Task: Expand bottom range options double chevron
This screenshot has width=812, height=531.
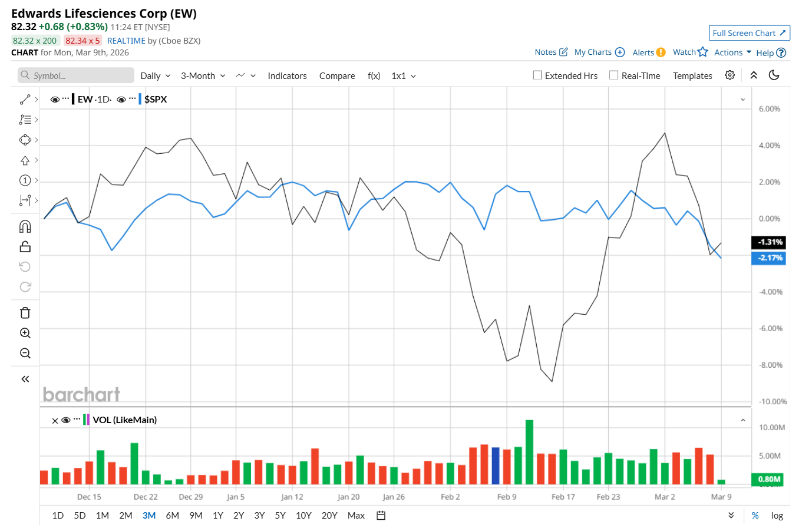Action: 731,516
